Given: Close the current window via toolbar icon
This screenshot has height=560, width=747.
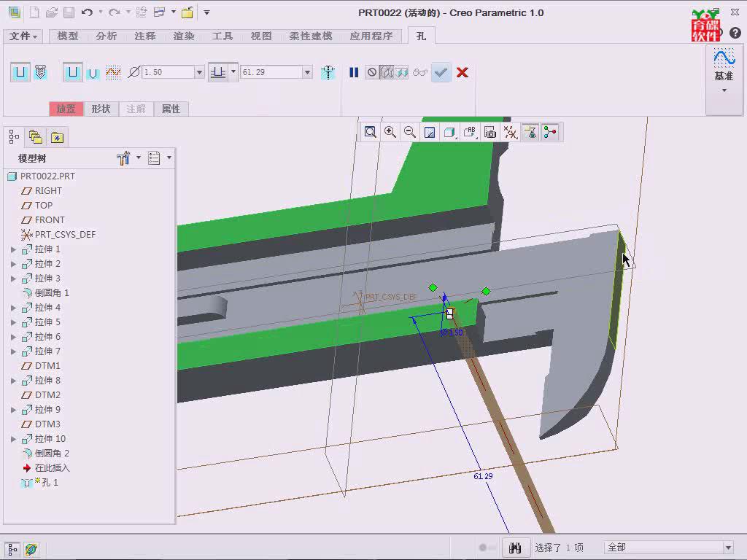Looking at the screenshot, I should (187, 12).
